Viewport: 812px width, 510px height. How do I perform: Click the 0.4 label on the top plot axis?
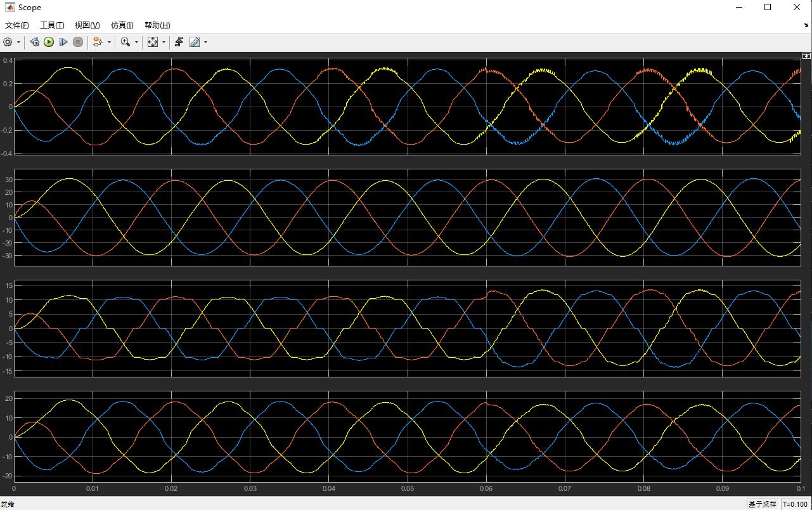(x=8, y=60)
